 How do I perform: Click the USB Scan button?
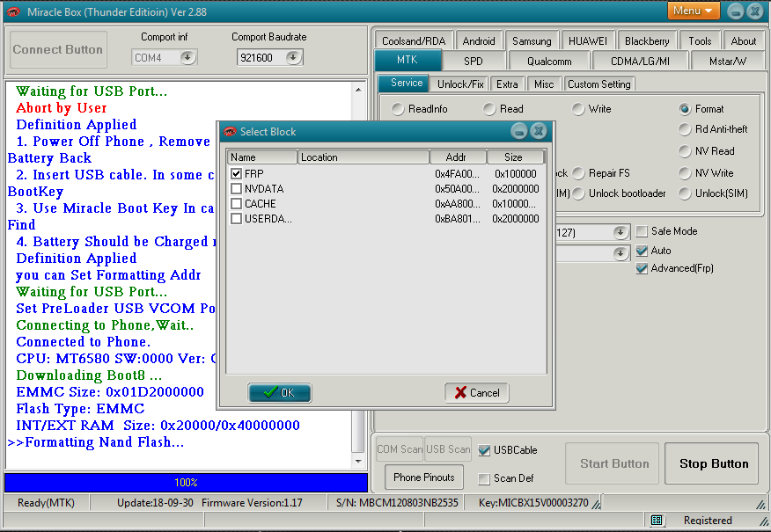pyautogui.click(x=448, y=449)
